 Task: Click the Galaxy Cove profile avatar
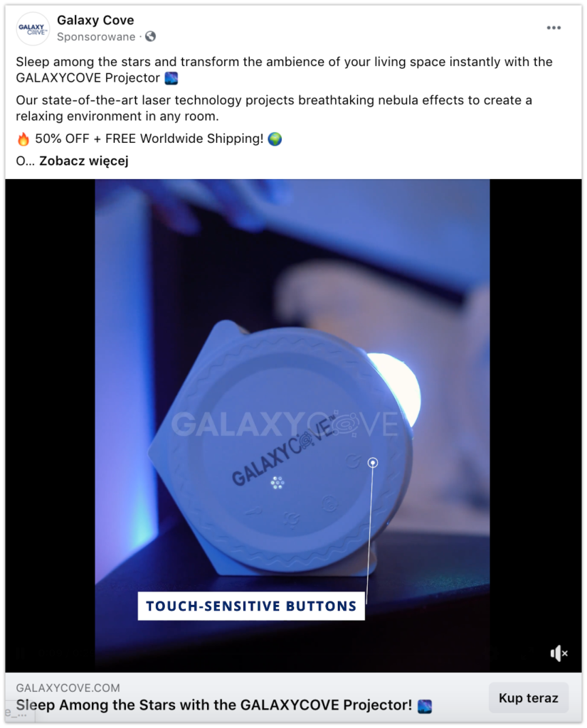coord(33,28)
